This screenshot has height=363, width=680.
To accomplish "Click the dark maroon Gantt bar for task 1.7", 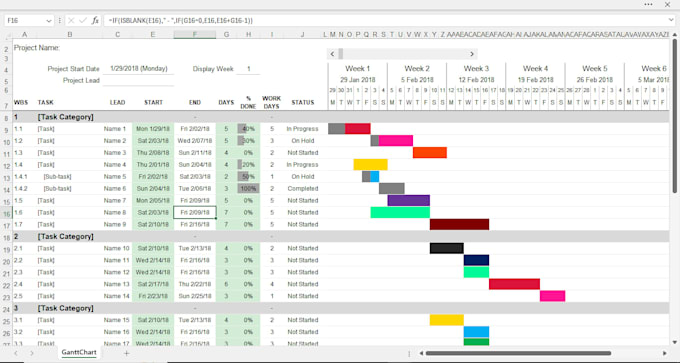I will (x=459, y=224).
